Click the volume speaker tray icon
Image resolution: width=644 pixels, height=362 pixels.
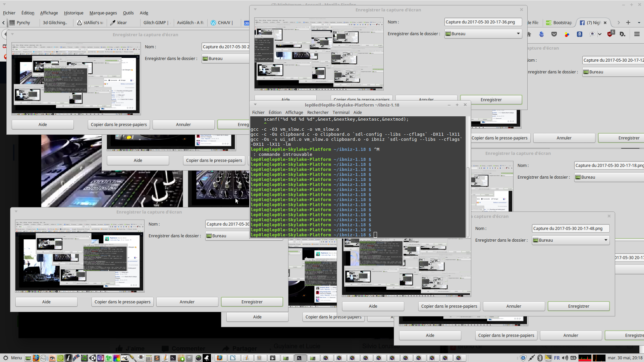point(565,358)
